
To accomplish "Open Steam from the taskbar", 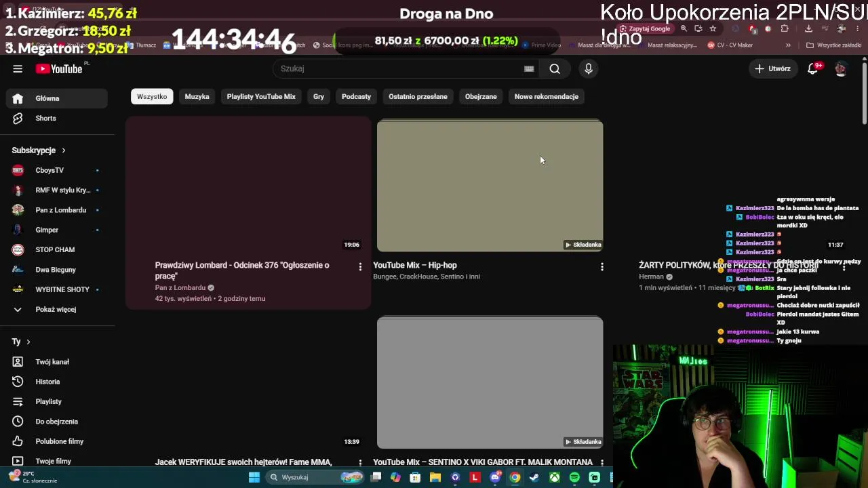I will coord(534,477).
